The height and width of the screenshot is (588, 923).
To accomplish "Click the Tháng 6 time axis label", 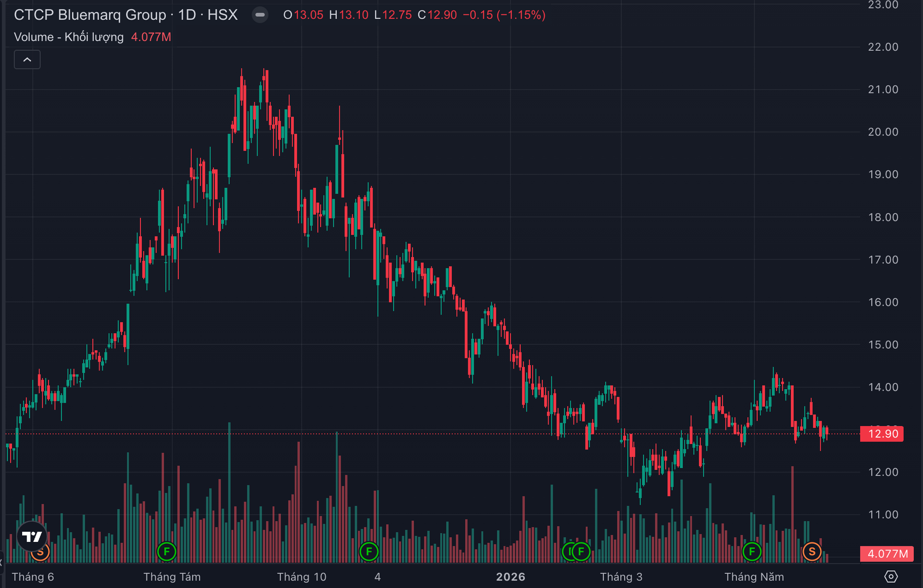I will coord(33,576).
